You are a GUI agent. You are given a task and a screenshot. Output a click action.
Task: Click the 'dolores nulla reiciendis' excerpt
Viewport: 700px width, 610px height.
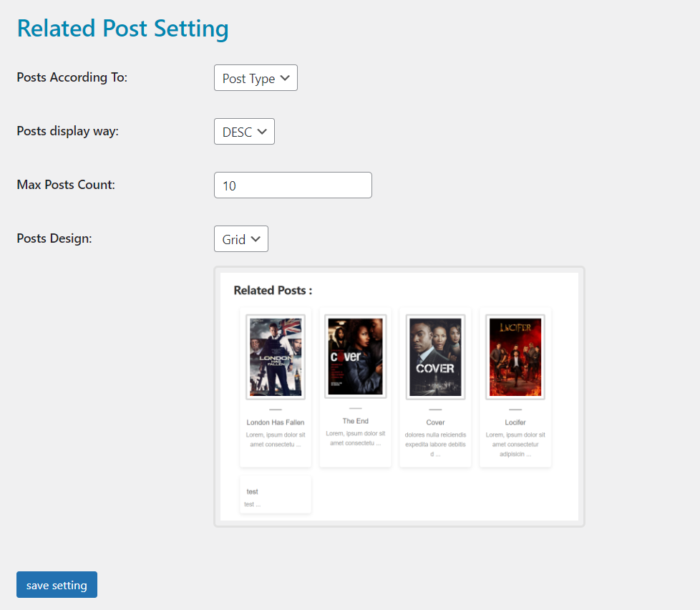[x=435, y=445]
